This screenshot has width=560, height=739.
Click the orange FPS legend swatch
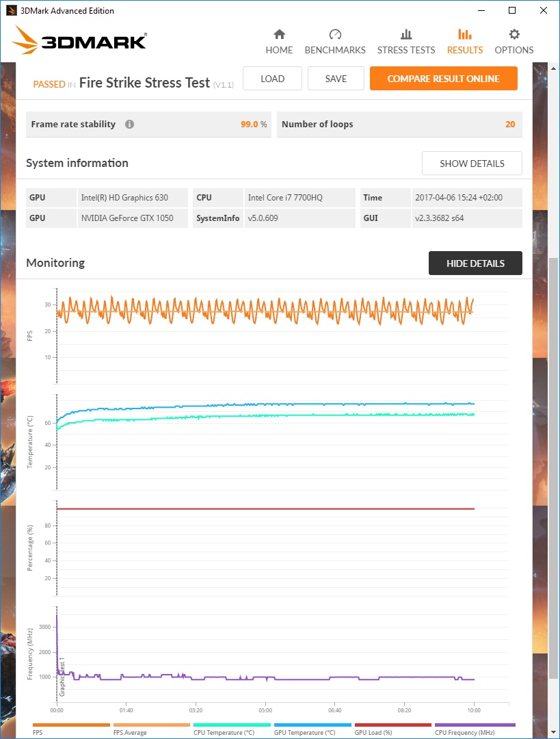(x=71, y=725)
